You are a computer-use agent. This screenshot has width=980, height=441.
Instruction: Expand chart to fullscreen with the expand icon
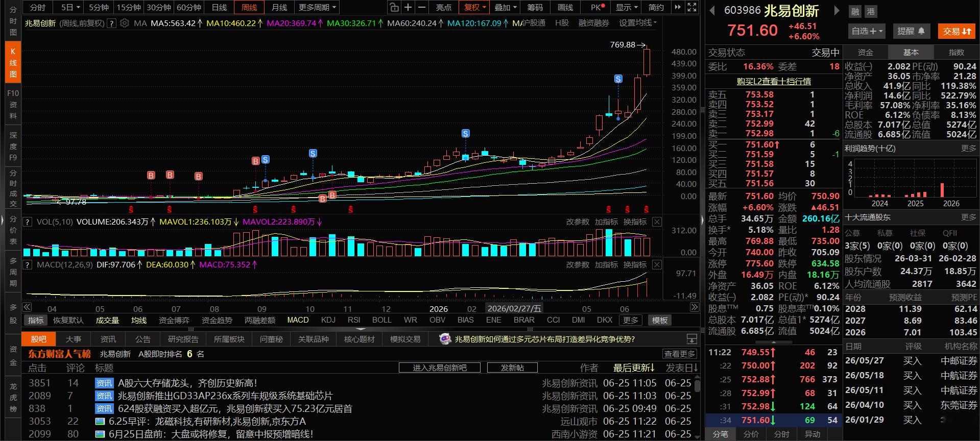692,7
